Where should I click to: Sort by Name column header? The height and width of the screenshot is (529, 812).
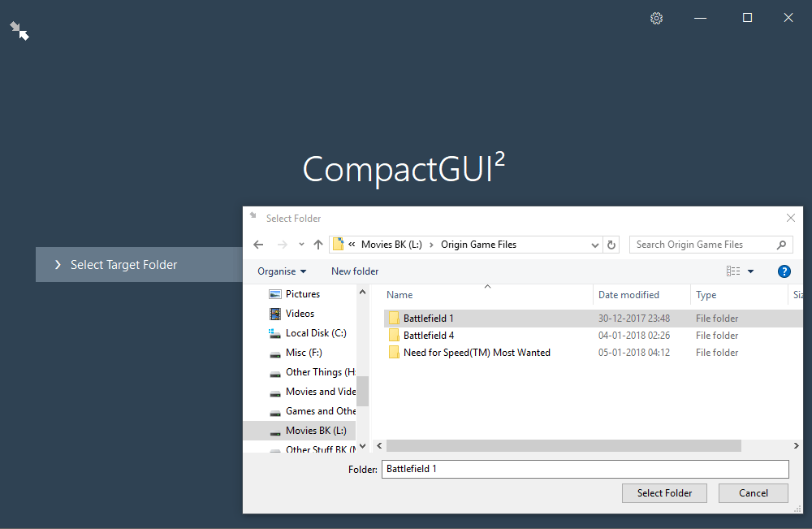coord(400,295)
